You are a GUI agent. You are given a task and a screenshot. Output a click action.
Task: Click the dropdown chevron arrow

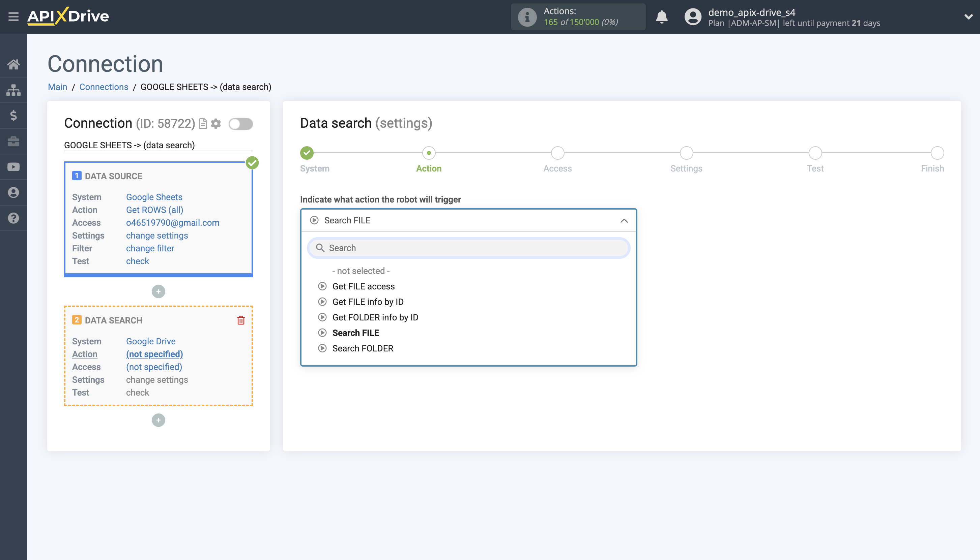pyautogui.click(x=624, y=221)
